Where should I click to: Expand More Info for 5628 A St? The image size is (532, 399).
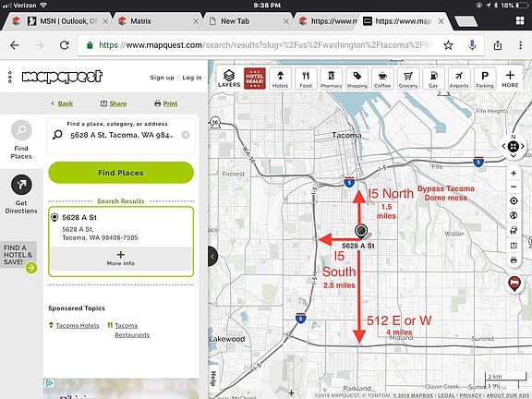tap(121, 259)
